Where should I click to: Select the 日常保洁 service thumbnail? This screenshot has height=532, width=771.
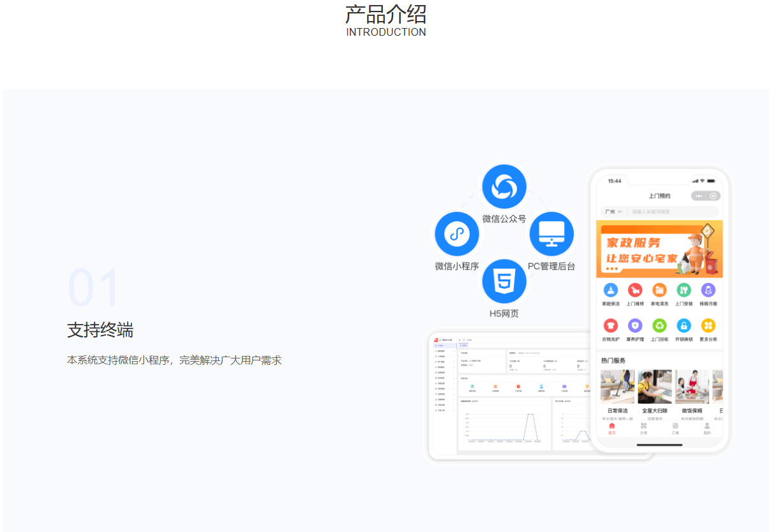tap(617, 387)
